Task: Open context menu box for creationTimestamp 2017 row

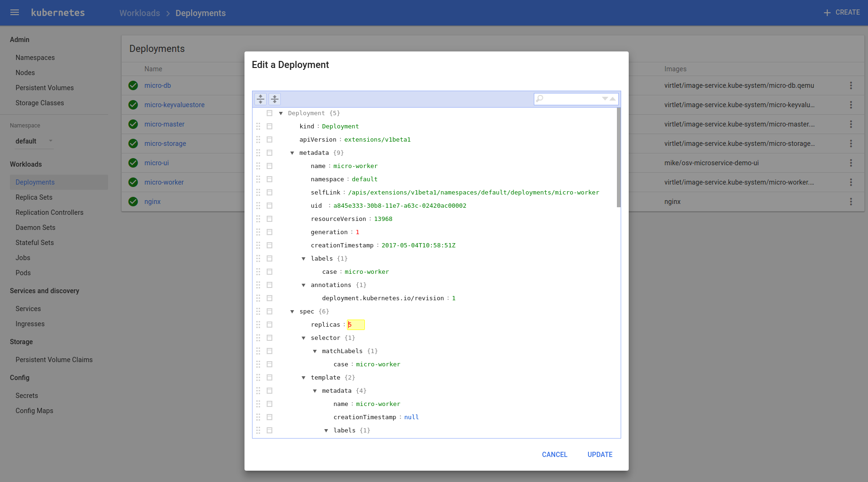Action: (270, 245)
